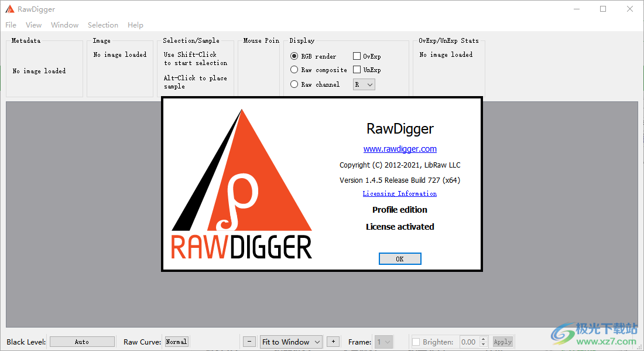Viewport: 644px width, 351px height.
Task: Open the Fit to Window zoom dropdown
Action: [291, 341]
